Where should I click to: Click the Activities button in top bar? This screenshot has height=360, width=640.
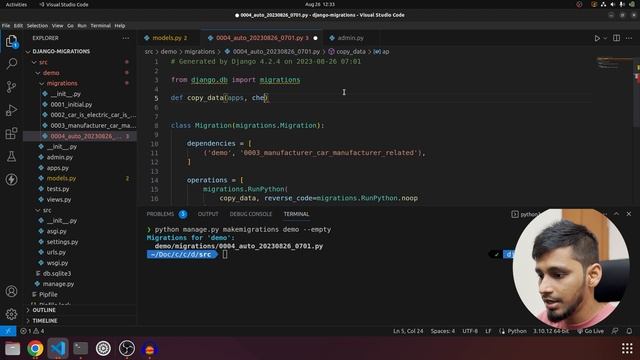[16, 4]
